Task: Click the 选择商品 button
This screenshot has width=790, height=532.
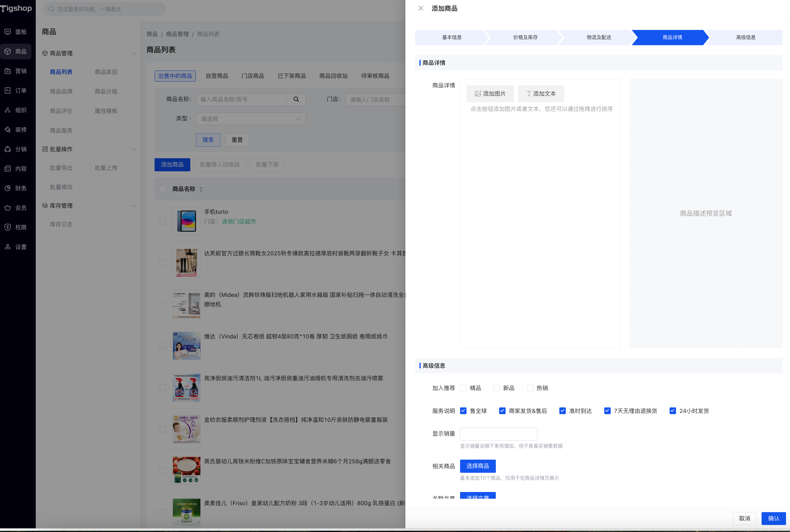Action: coord(477,466)
